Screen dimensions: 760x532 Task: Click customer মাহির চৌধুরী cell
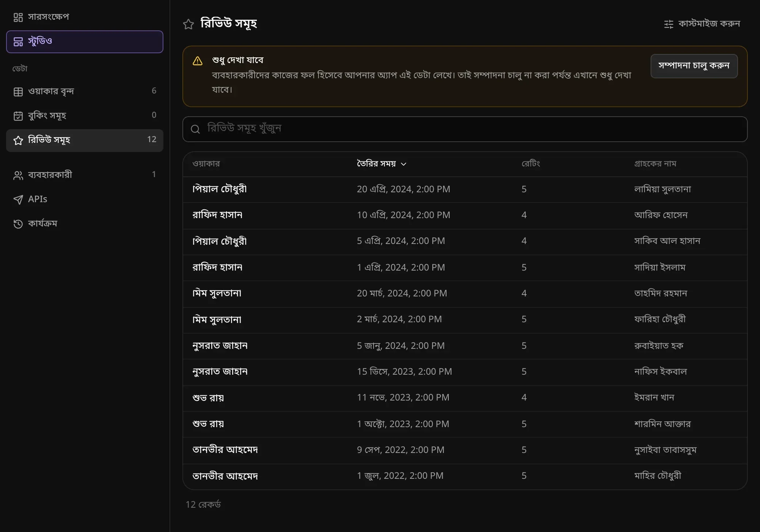point(658,476)
